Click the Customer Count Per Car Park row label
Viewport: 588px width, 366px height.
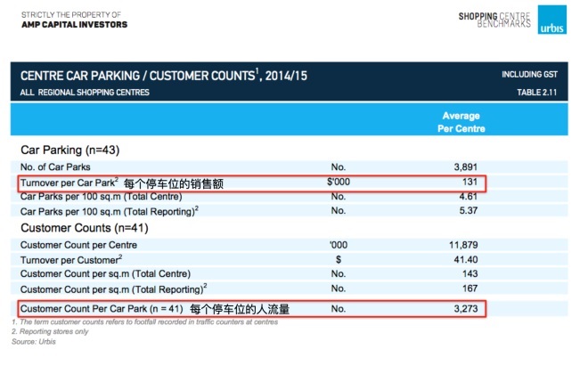point(102,308)
